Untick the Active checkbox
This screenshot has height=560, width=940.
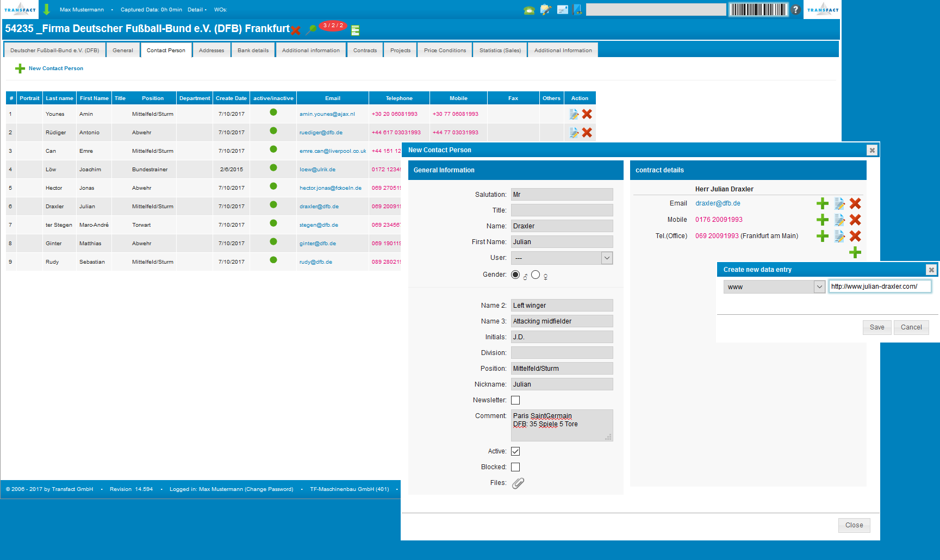(515, 451)
